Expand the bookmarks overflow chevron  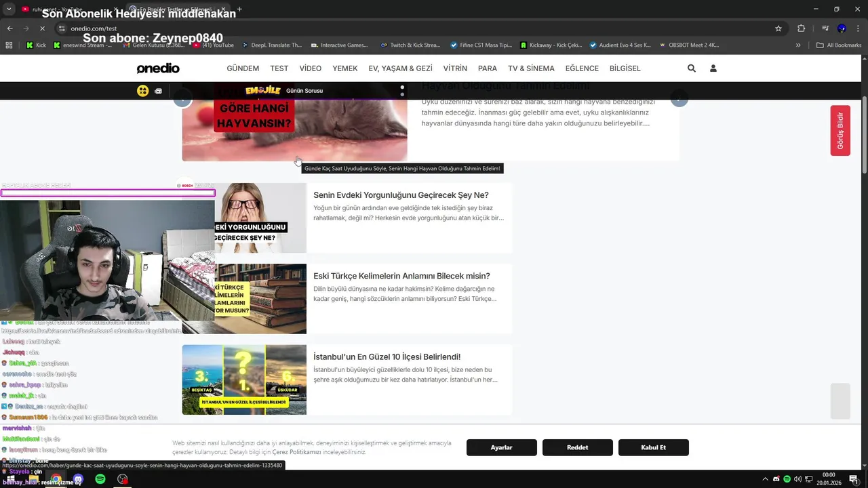[798, 45]
